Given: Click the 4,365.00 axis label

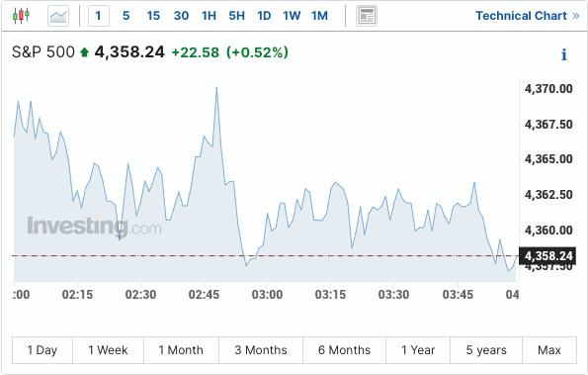Looking at the screenshot, I should tap(548, 159).
